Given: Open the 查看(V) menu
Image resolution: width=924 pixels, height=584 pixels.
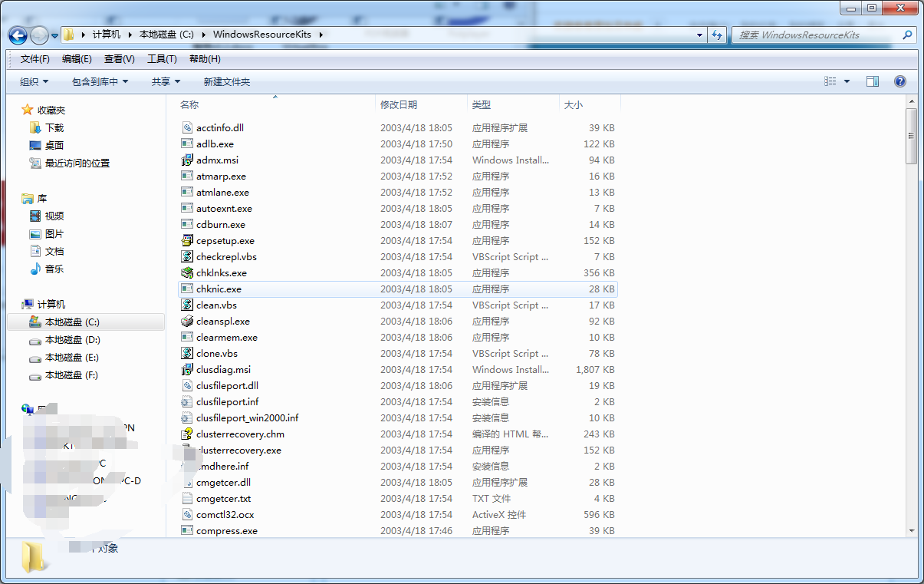Looking at the screenshot, I should (x=120, y=59).
